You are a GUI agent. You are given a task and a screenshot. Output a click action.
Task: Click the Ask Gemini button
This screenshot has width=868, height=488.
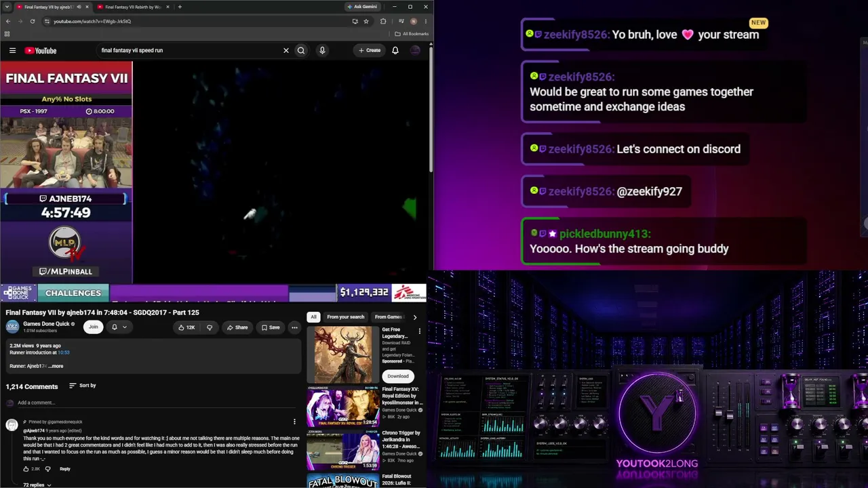pos(362,7)
